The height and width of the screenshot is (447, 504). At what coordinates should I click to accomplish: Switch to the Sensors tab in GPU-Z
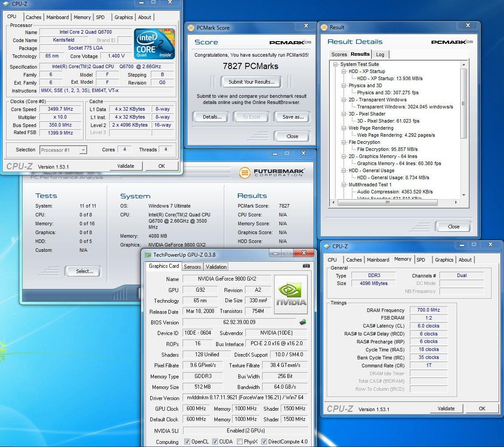click(x=192, y=266)
